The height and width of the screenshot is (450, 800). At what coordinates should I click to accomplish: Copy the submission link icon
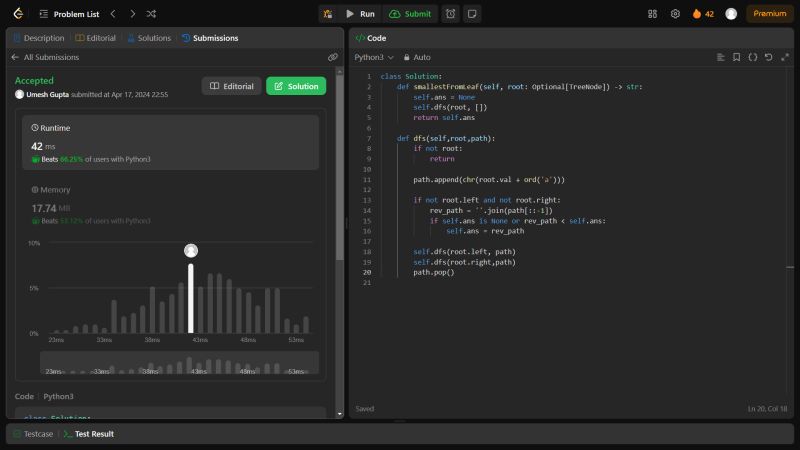tap(333, 57)
